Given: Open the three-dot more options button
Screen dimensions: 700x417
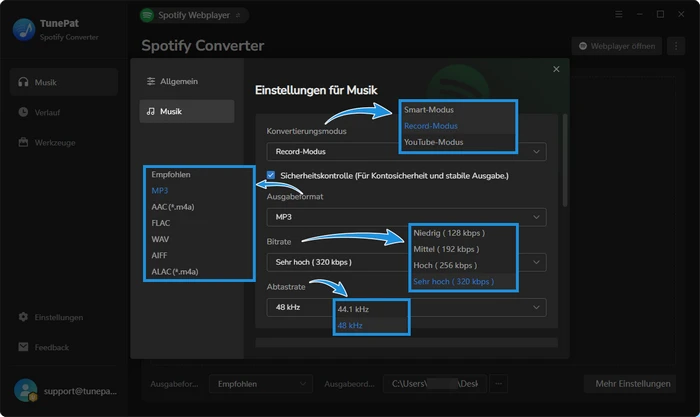Looking at the screenshot, I should click(676, 46).
